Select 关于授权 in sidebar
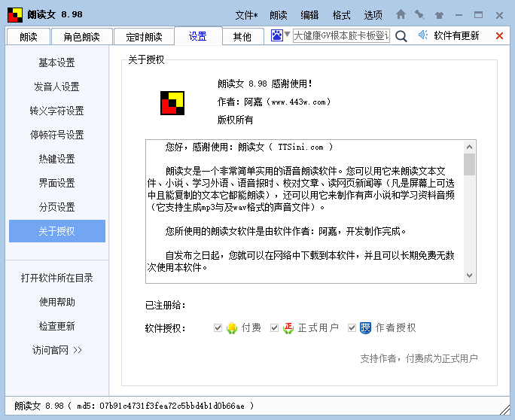515x420 pixels. (57, 231)
